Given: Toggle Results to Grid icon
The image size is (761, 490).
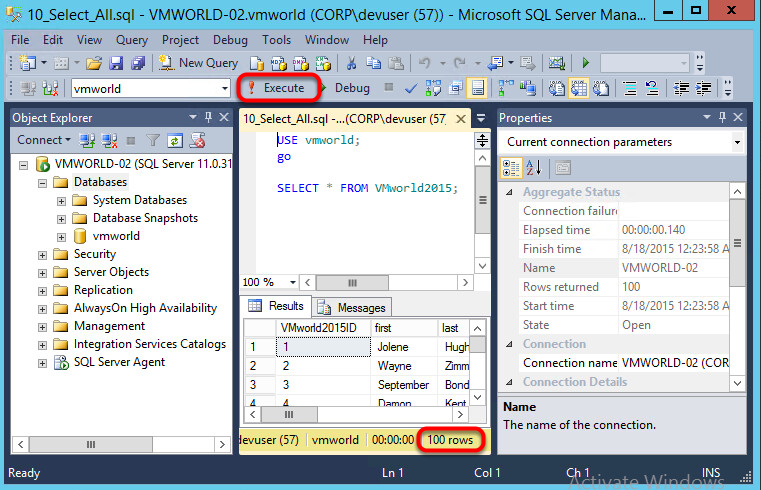Looking at the screenshot, I should (x=579, y=88).
